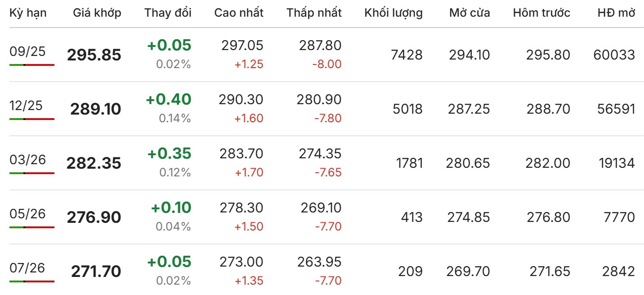Click the 07/26 contract term
644x295 pixels.
click(x=28, y=268)
